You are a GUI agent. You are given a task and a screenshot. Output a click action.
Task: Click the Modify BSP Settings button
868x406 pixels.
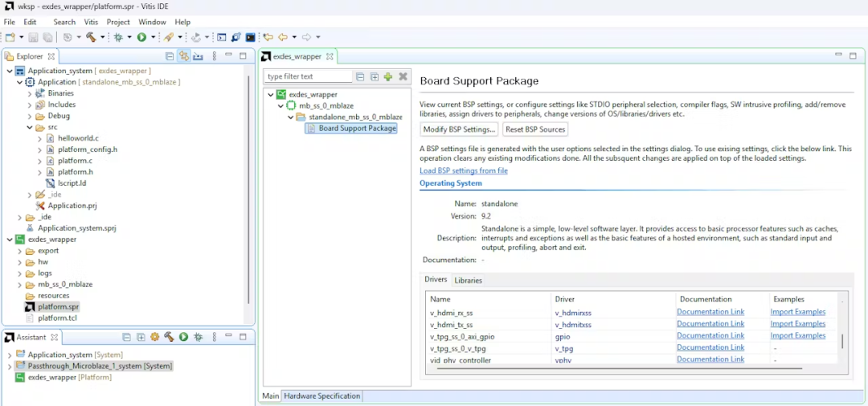459,129
